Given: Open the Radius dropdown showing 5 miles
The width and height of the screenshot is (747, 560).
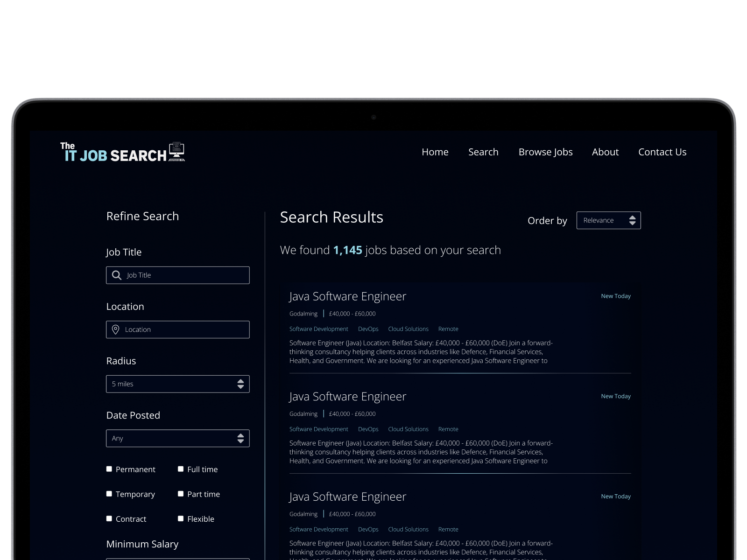Looking at the screenshot, I should click(x=177, y=384).
